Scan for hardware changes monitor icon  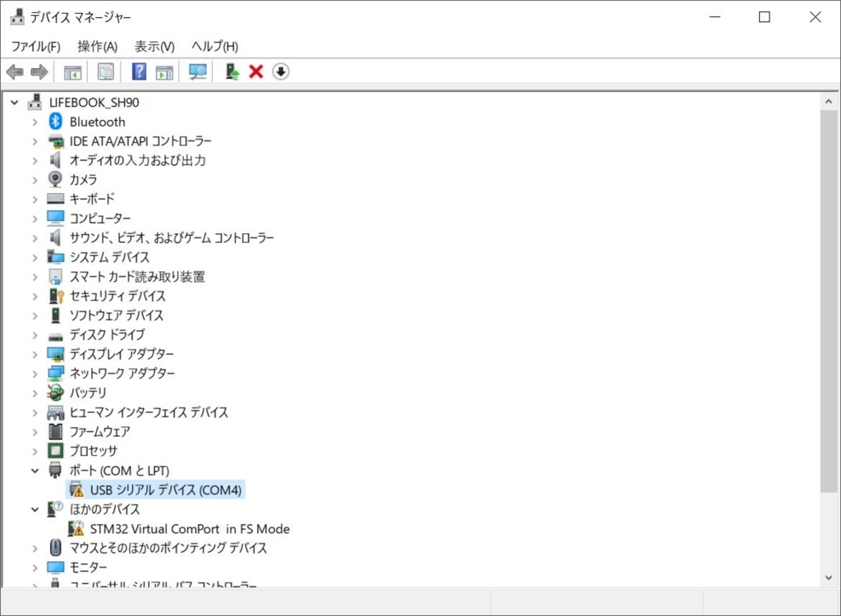(x=198, y=71)
